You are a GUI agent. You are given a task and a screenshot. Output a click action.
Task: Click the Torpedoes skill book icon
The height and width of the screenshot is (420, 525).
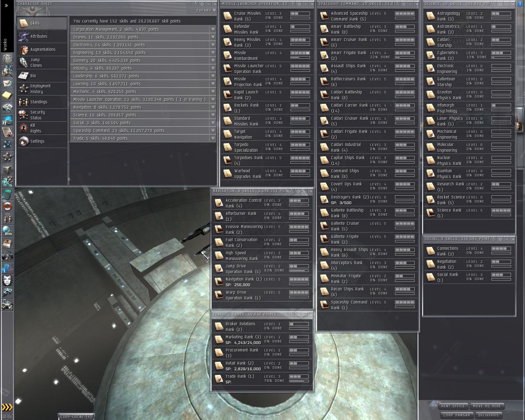(x=228, y=160)
